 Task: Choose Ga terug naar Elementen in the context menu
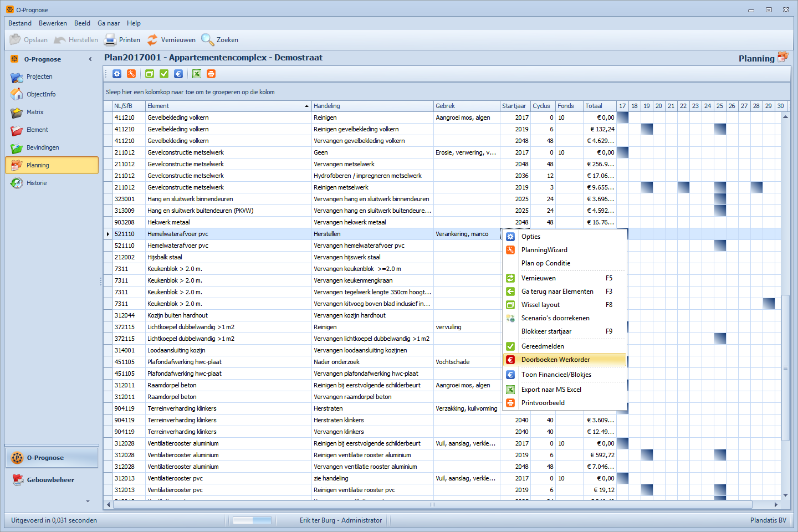pyautogui.click(x=565, y=291)
